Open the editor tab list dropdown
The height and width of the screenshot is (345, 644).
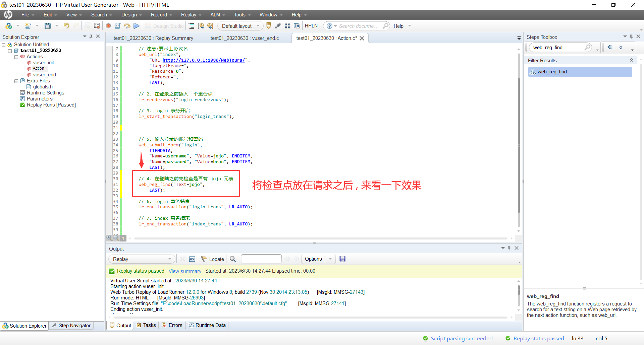[x=519, y=38]
